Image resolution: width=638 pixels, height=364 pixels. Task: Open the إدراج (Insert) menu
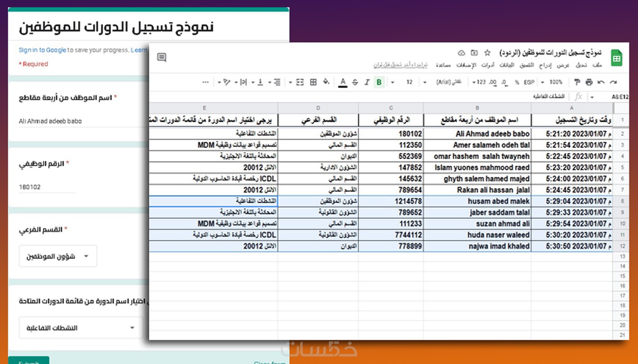(x=545, y=65)
